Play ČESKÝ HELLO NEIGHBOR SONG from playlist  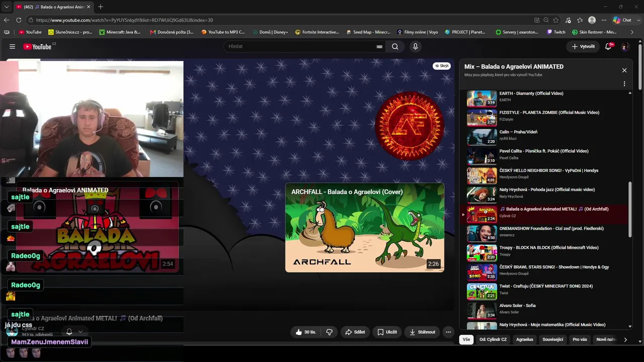click(545, 175)
